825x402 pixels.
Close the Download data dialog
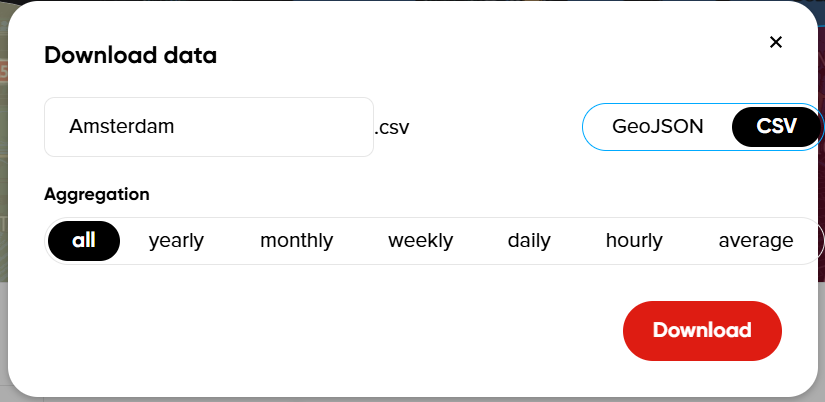point(775,42)
